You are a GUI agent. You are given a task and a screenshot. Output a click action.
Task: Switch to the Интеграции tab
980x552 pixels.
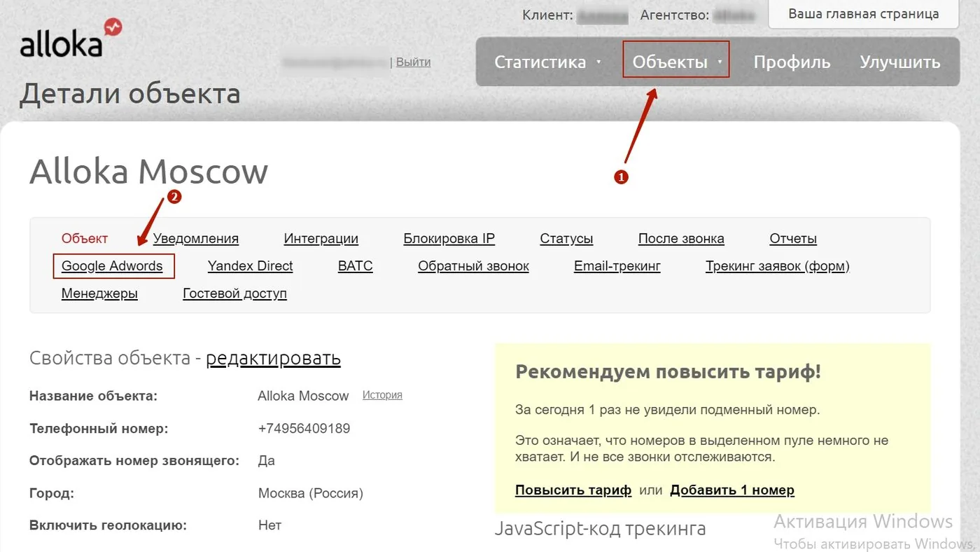[321, 238]
